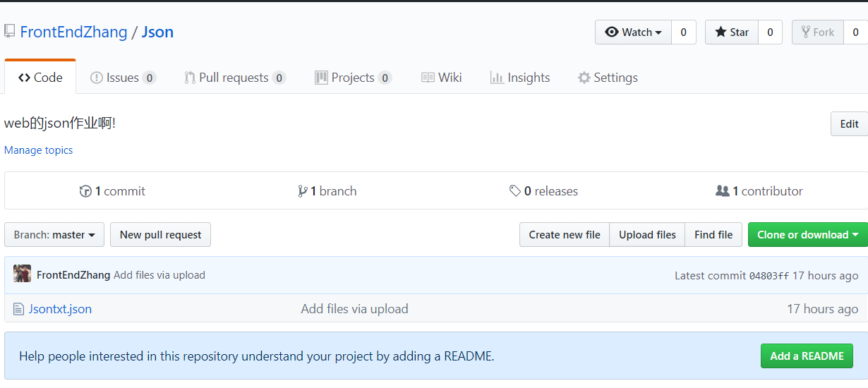Click the eye icon in Watch button
This screenshot has width=868, height=388.
point(612,32)
